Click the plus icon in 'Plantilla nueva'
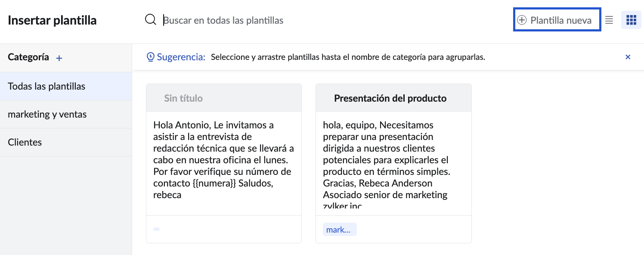 [522, 20]
